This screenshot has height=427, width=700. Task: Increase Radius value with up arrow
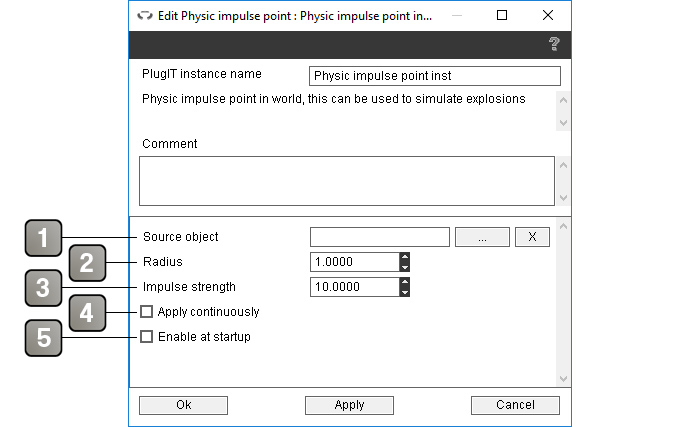404,257
